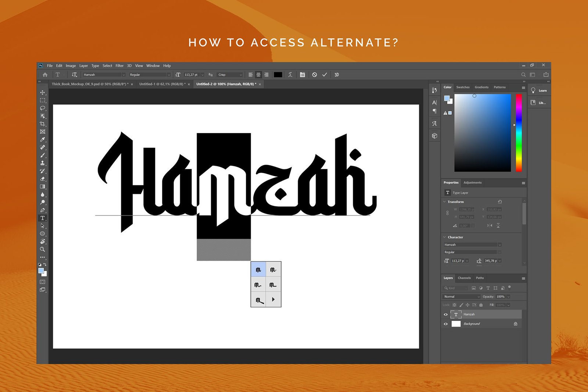Cancel current text edits icon
Viewport: 588px width, 392px height.
tap(315, 75)
